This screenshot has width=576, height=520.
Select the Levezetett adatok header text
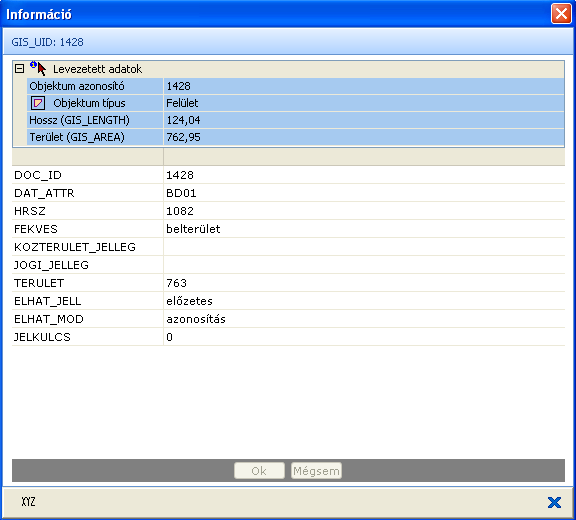pyautogui.click(x=97, y=69)
